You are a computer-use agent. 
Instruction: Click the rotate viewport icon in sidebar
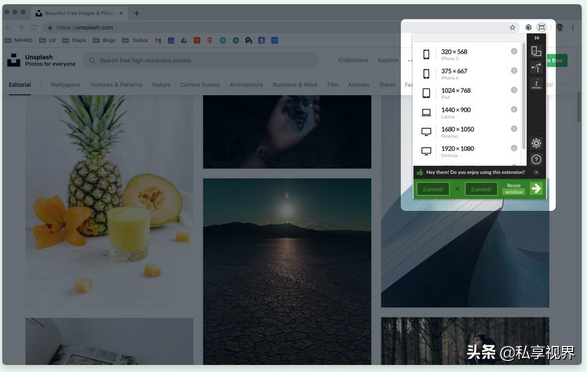pos(536,68)
